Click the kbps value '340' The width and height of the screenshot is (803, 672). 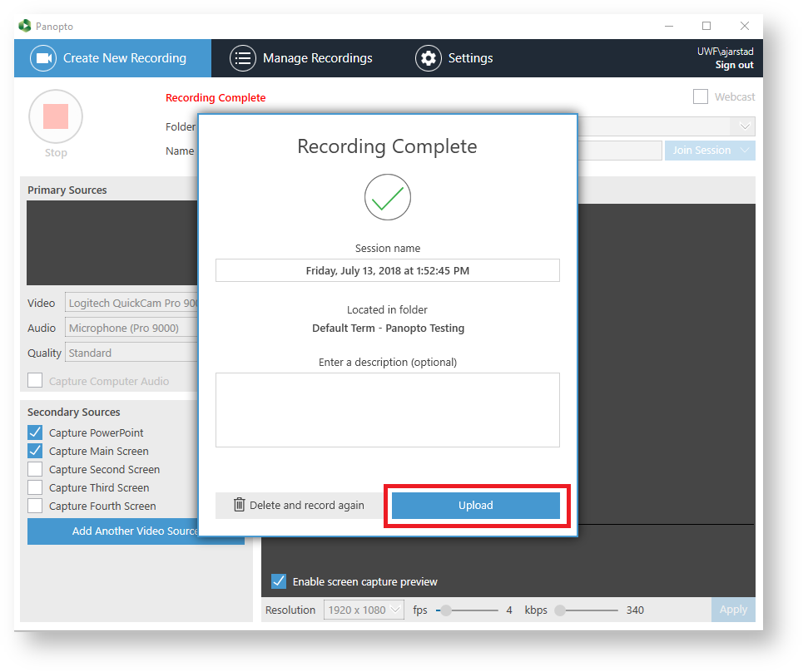[x=635, y=610]
